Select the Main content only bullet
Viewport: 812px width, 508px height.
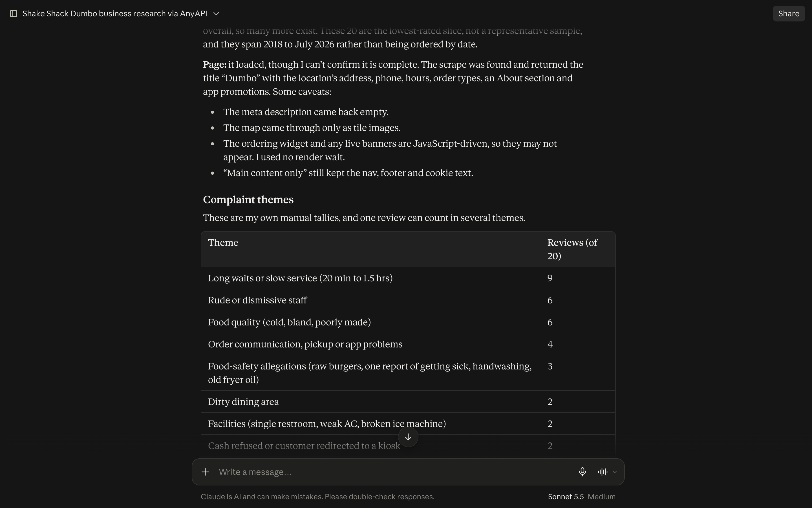click(x=348, y=173)
